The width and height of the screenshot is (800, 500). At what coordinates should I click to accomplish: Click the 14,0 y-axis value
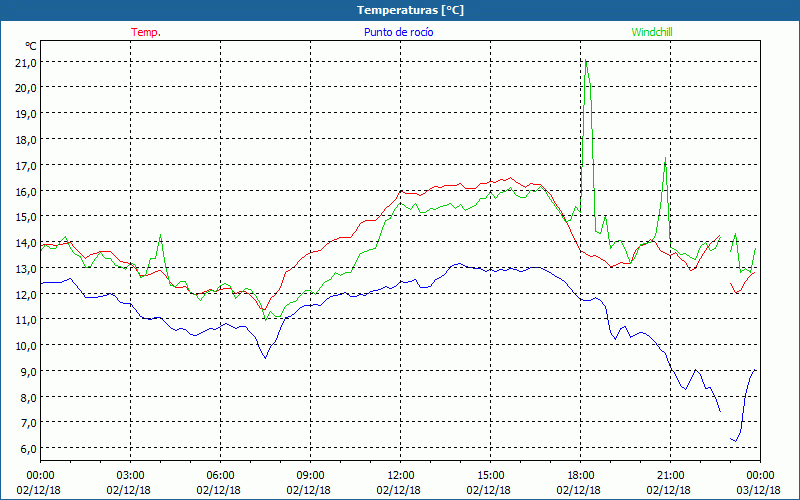[x=26, y=242]
